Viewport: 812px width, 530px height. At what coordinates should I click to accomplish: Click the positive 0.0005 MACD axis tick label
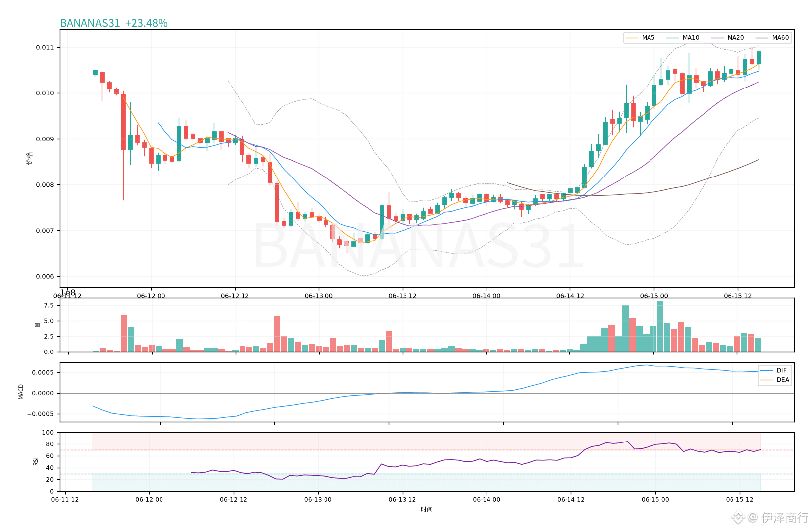[x=43, y=373]
